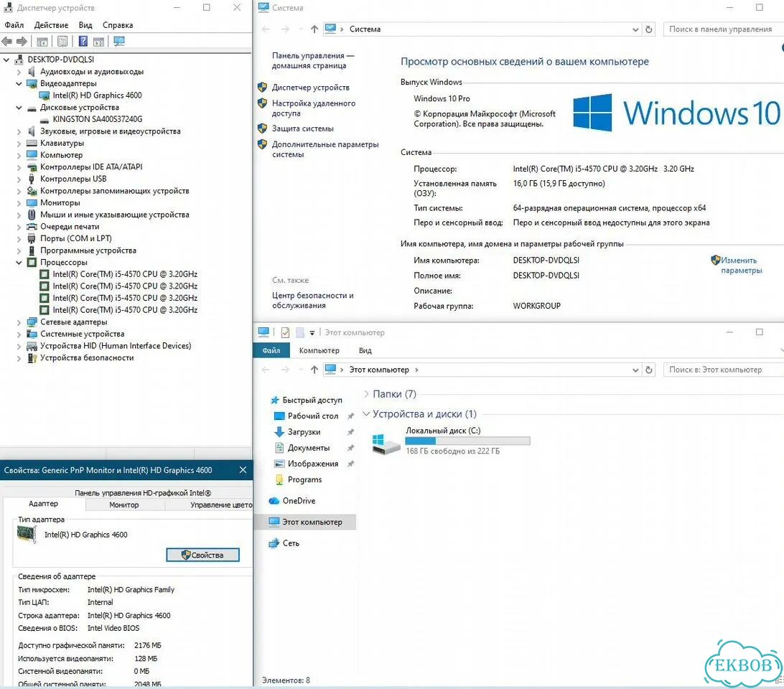Click shield icon next to Диспетчер устройств link
The image size is (784, 689).
tap(262, 87)
